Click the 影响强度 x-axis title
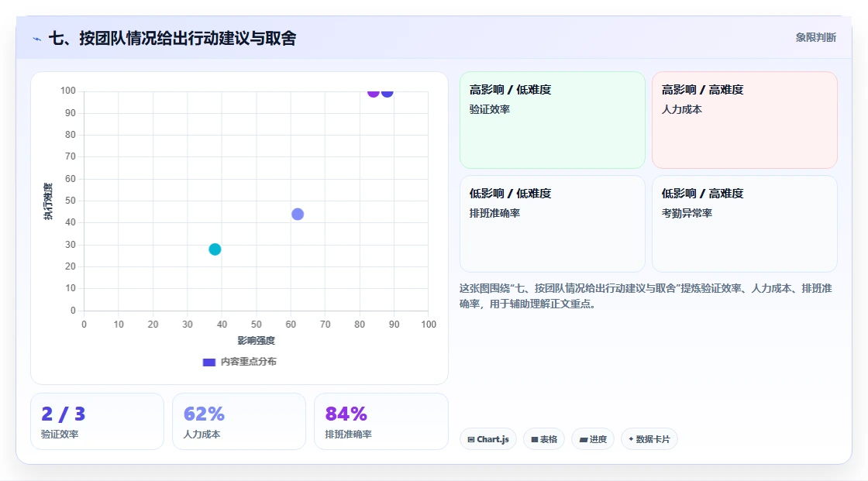The width and height of the screenshot is (868, 481). [x=257, y=340]
